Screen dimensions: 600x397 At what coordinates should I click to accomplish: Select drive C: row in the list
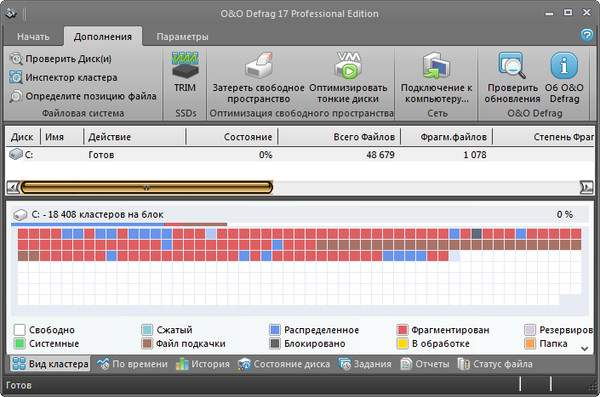click(300, 155)
